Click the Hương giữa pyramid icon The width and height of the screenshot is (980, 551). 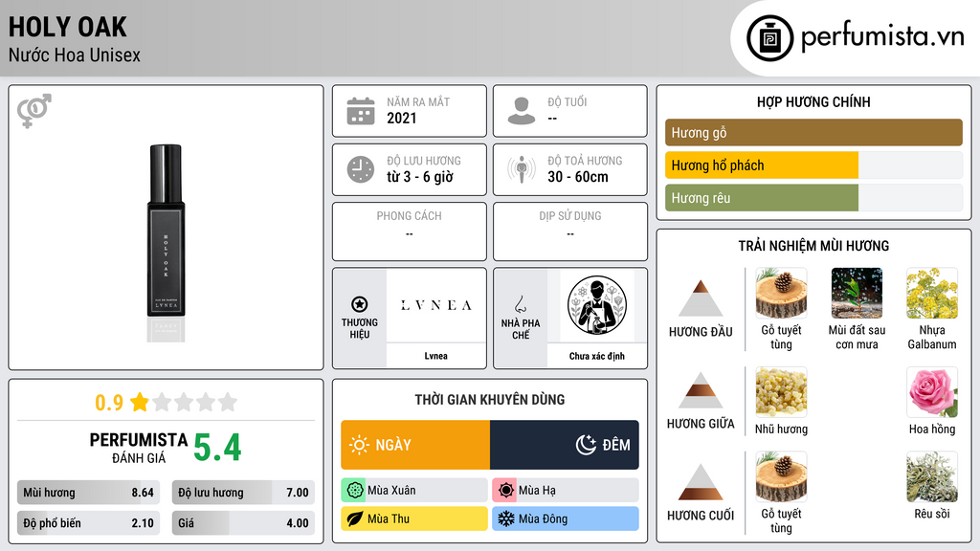tap(701, 390)
